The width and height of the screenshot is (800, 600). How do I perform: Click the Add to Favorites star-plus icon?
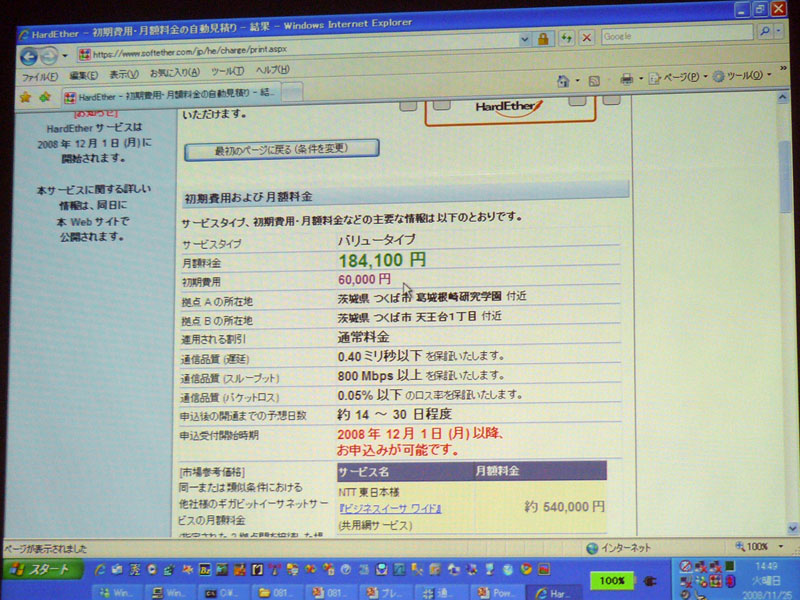click(45, 96)
